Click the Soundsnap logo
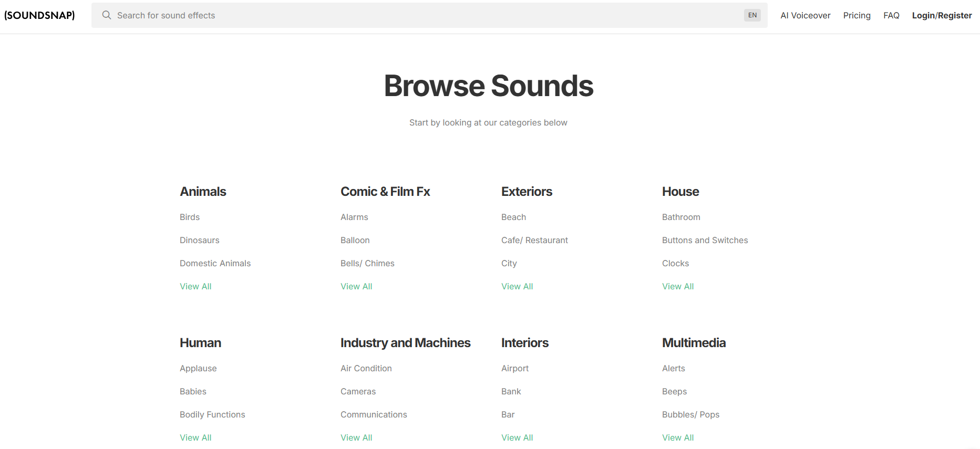The image size is (980, 449). (39, 15)
